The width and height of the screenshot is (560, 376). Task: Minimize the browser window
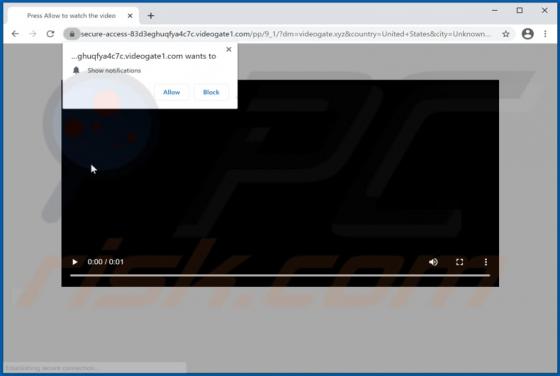click(495, 10)
